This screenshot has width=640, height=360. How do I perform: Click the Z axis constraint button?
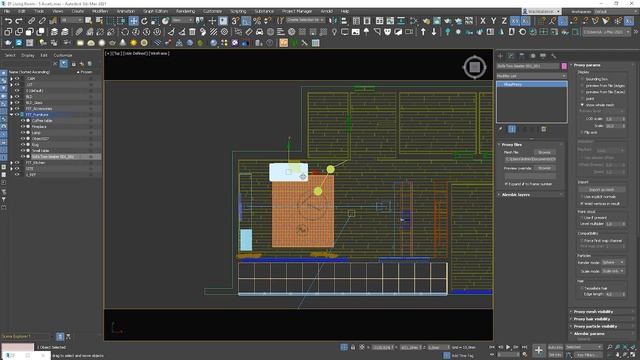[x=504, y=20]
